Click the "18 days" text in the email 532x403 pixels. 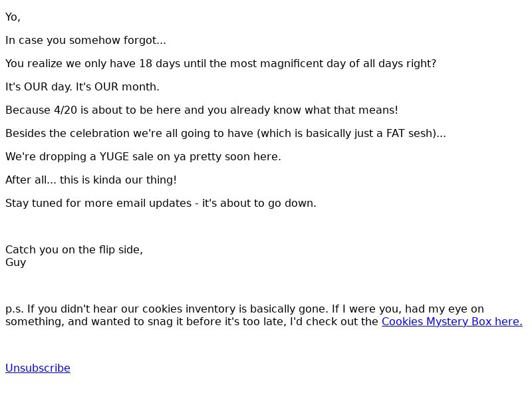pyautogui.click(x=160, y=64)
